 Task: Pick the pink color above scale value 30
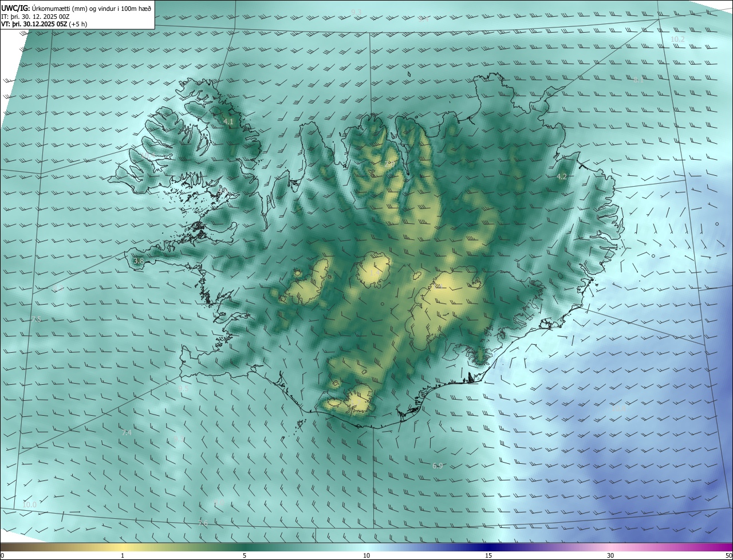(x=610, y=547)
